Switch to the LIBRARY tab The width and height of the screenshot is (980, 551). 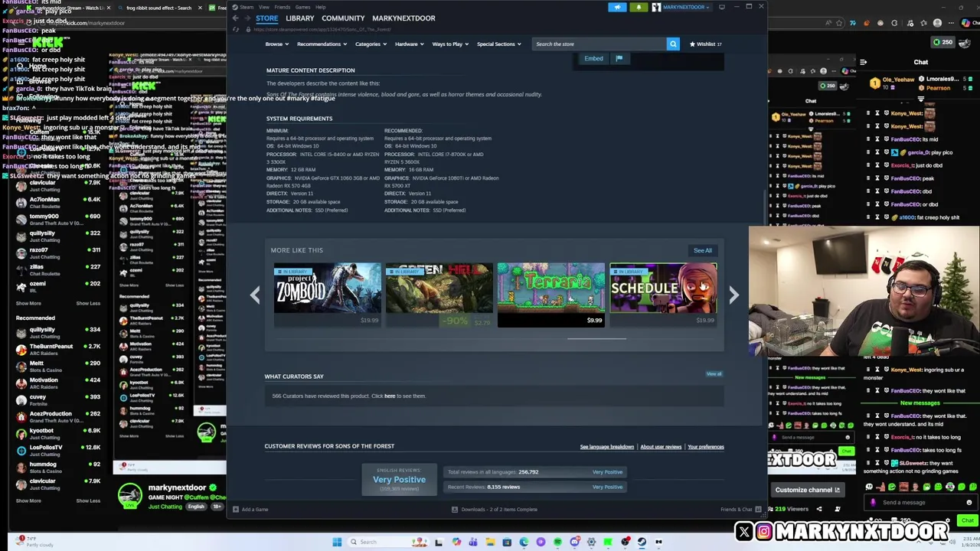tap(300, 18)
